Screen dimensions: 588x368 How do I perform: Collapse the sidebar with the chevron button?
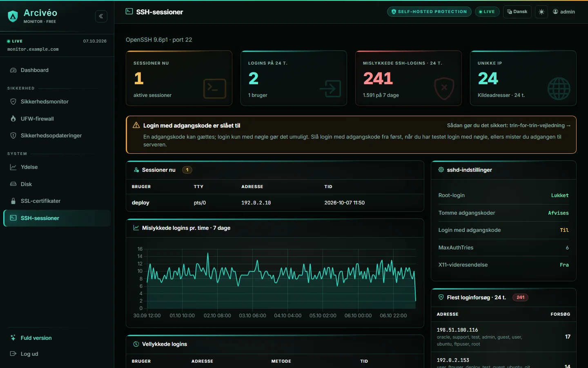(x=101, y=16)
